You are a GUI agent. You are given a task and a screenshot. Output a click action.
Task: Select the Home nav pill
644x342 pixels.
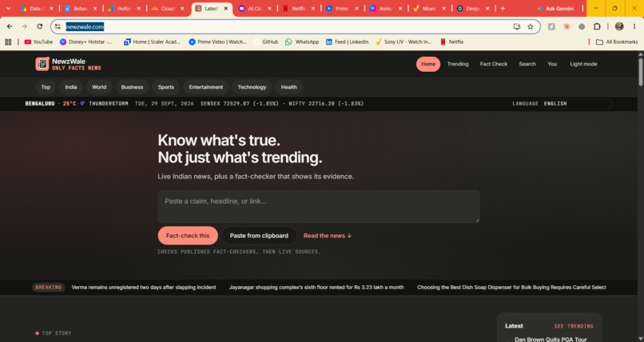click(x=428, y=64)
